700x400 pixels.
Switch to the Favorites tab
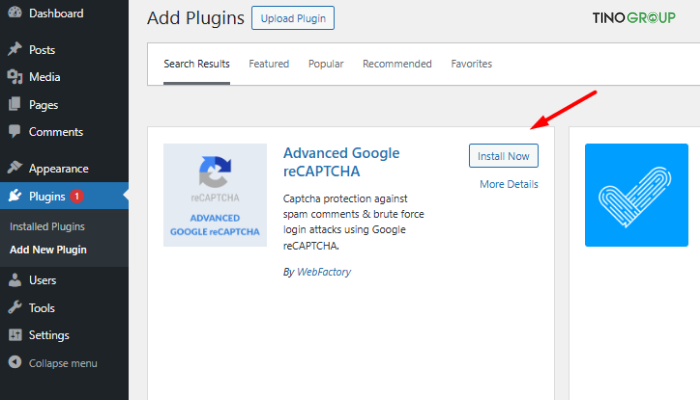(x=471, y=64)
